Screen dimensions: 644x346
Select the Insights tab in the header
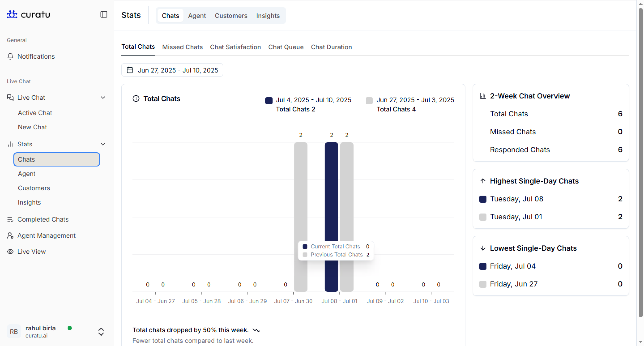click(x=268, y=15)
